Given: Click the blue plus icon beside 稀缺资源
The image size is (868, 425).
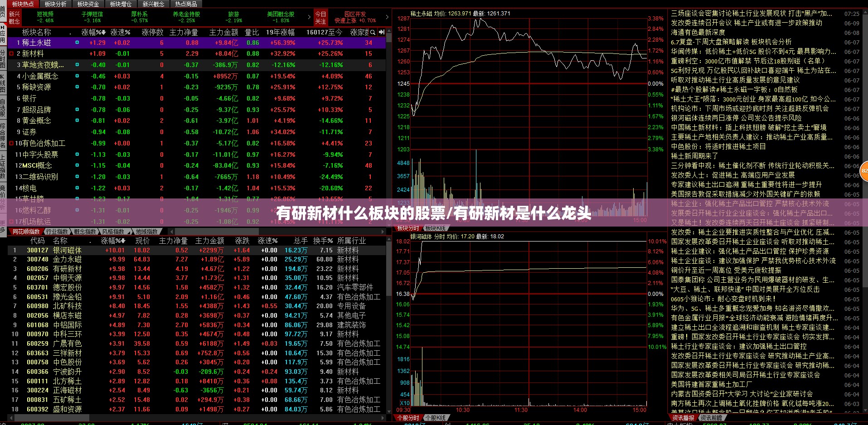Looking at the screenshot, I should (x=77, y=87).
